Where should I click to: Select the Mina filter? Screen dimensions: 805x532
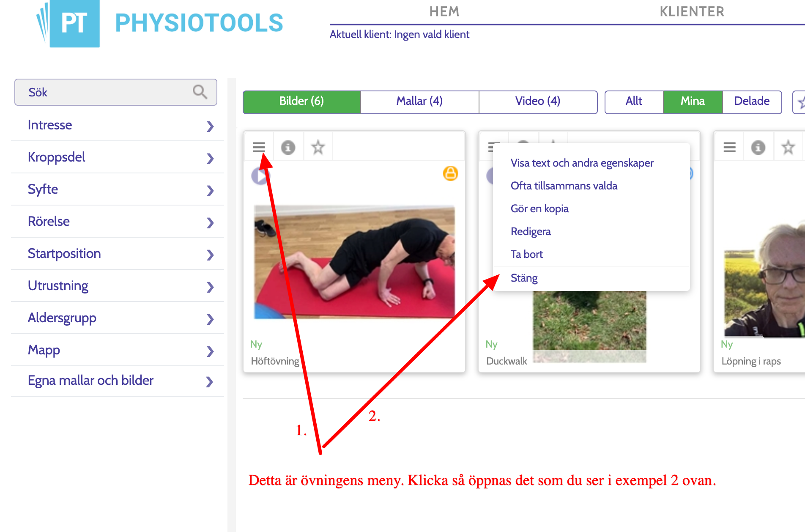tap(693, 102)
